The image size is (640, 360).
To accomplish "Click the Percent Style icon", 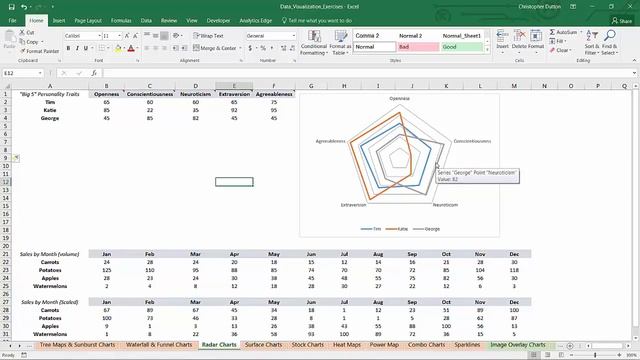I will (263, 48).
